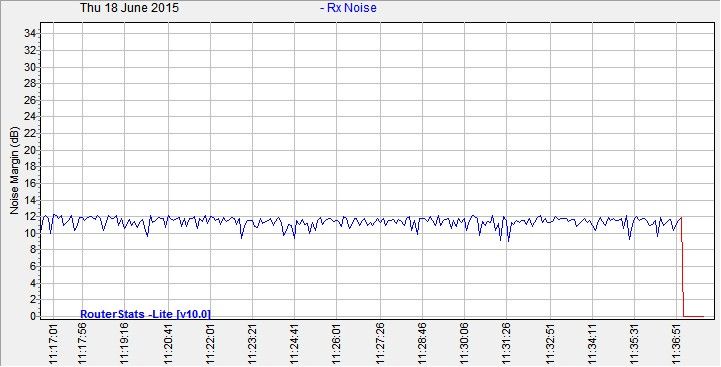Click the '4' value on the y-axis
This screenshot has height=367, width=721.
tap(34, 283)
